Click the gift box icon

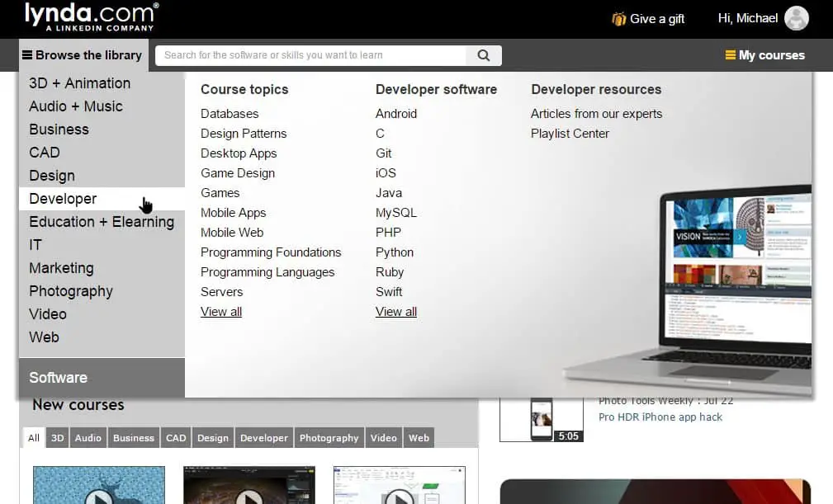(619, 19)
